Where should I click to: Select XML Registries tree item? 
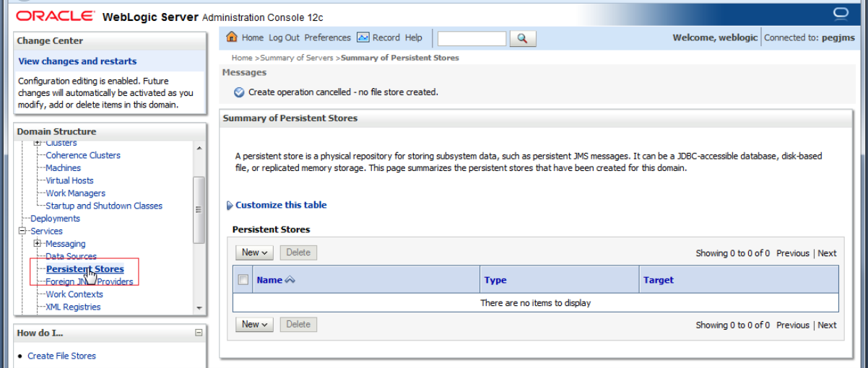pyautogui.click(x=73, y=307)
